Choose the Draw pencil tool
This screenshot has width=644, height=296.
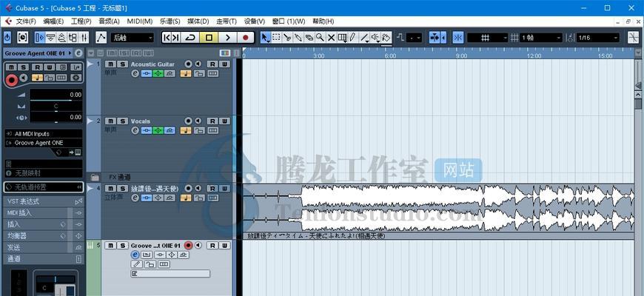[352, 38]
